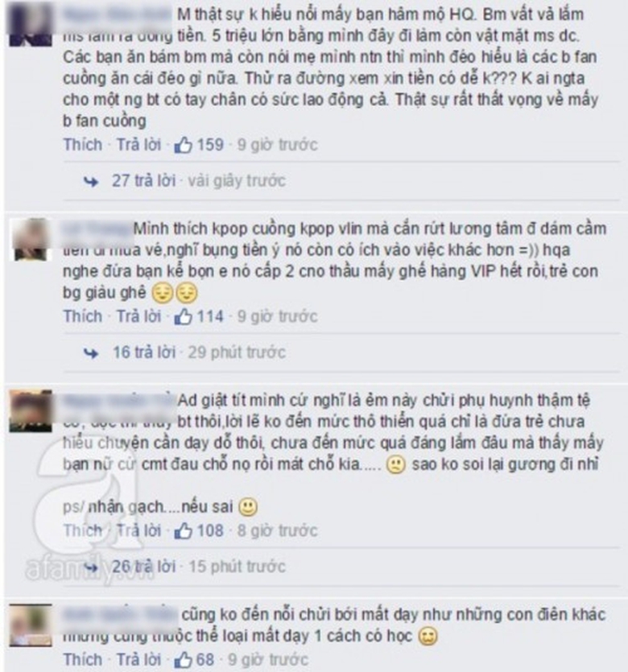
Task: Open the third commenter's avatar thumbnail
Action: (x=31, y=410)
